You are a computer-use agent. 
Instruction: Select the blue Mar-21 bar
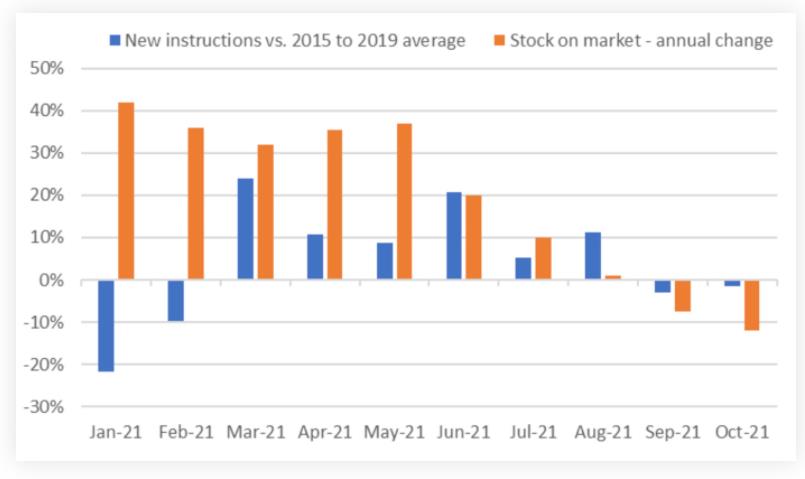(245, 229)
